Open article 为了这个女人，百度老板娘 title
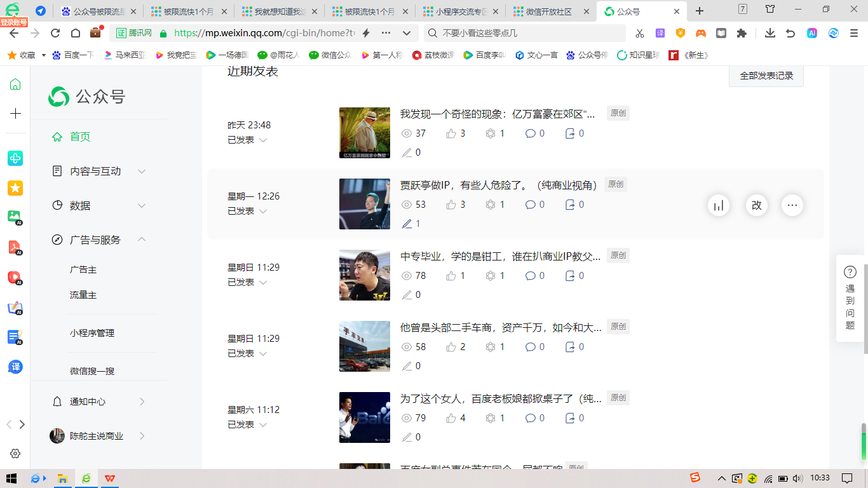The width and height of the screenshot is (868, 488). point(500,398)
